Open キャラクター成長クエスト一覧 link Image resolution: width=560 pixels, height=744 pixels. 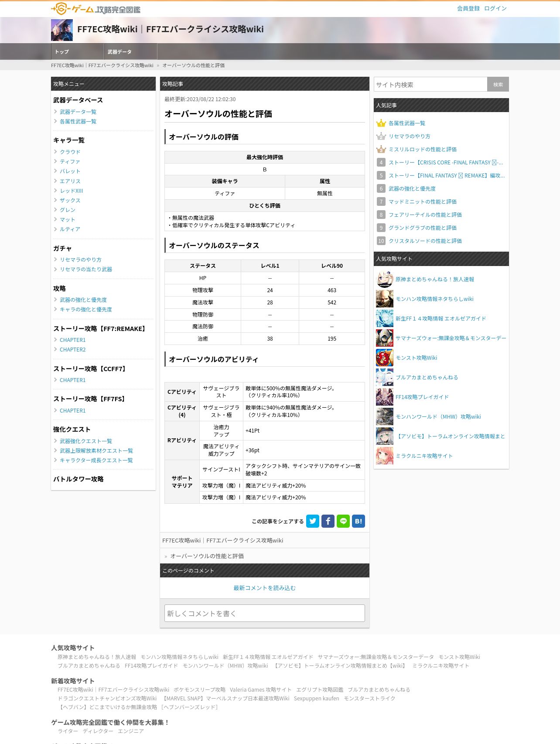point(96,460)
